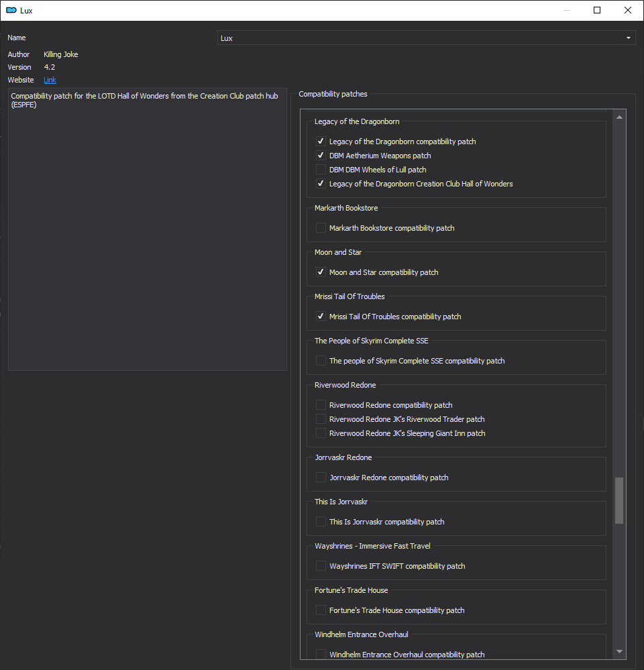
Task: Check Jorrvaskr Redone compatibility patch
Action: tap(321, 478)
